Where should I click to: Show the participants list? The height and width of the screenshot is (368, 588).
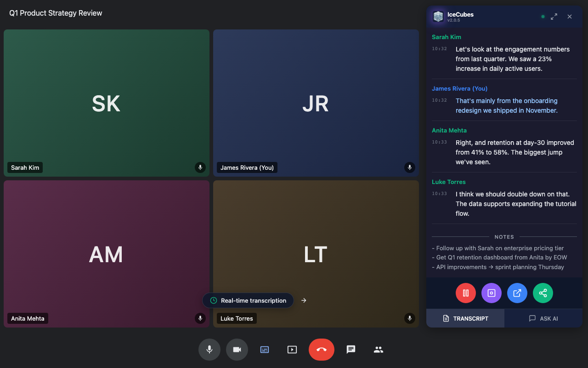(379, 350)
